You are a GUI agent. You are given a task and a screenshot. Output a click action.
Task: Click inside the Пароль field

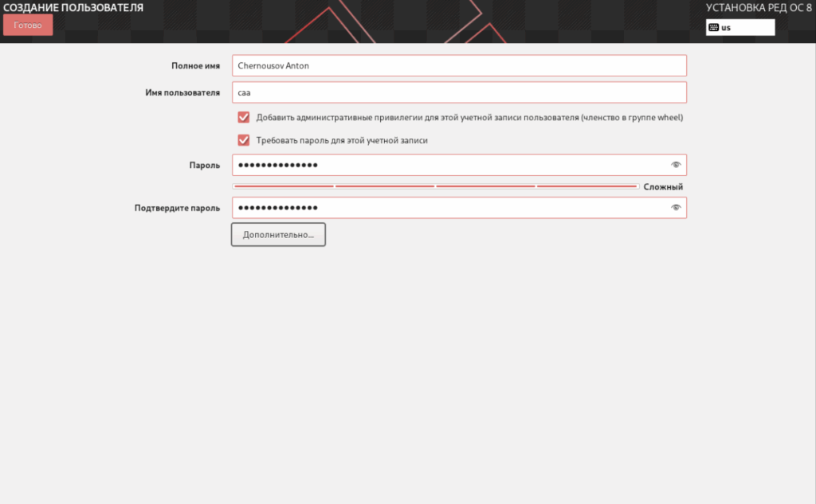[x=446, y=165]
